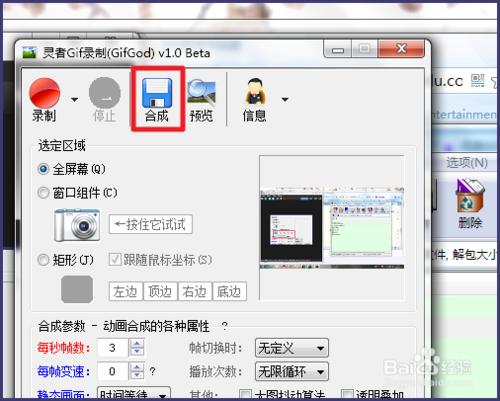The height and width of the screenshot is (401, 500).
Task: Click the screen preview thumbnail
Action: coord(332,228)
